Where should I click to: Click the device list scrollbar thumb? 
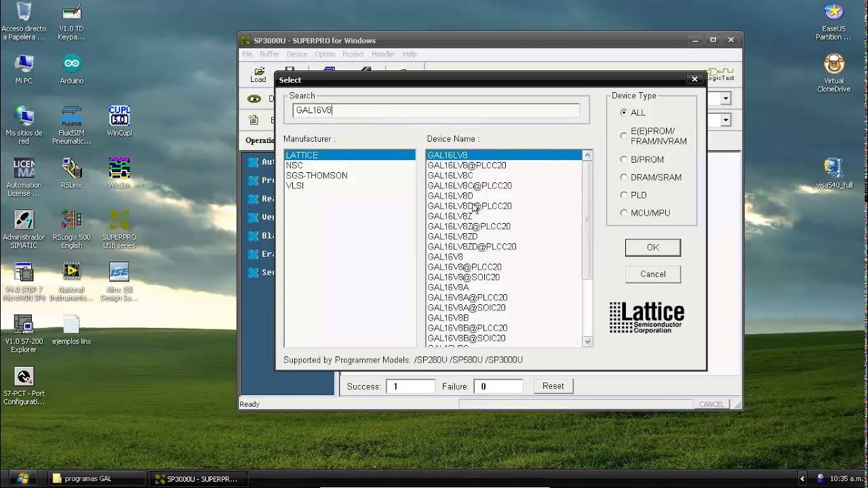[x=587, y=220]
